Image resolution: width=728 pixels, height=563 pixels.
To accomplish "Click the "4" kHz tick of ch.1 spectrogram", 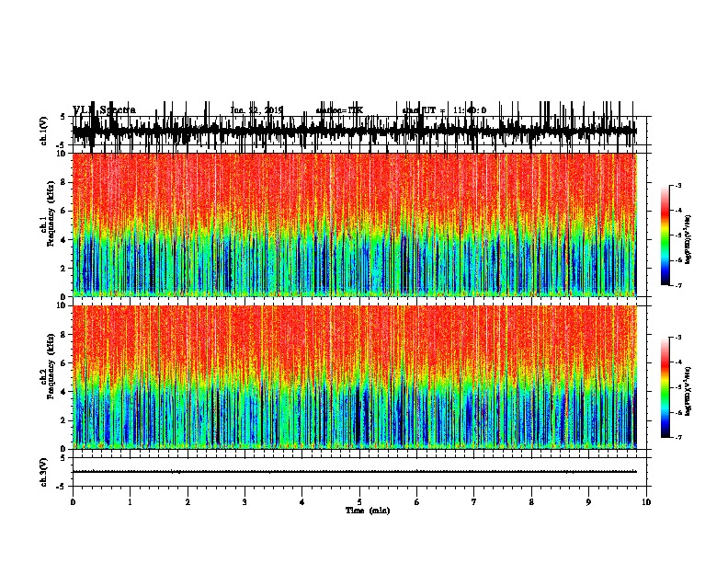I will pos(63,240).
